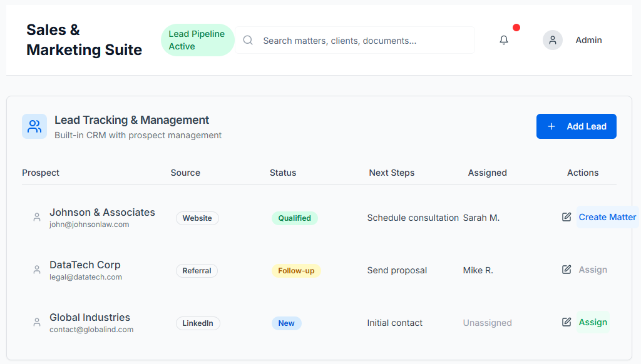Click the Lead Tracking people icon
Viewport: 641px width, 364px height.
(34, 126)
